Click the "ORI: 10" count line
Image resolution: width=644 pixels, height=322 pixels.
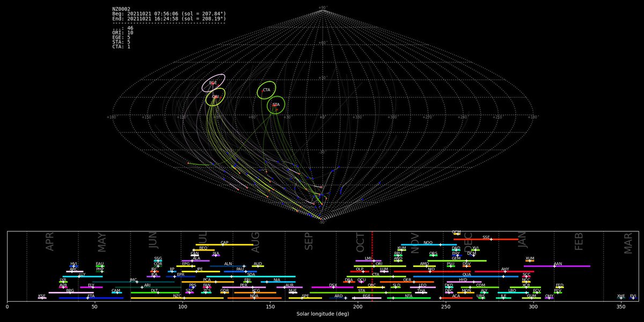pyautogui.click(x=122, y=33)
